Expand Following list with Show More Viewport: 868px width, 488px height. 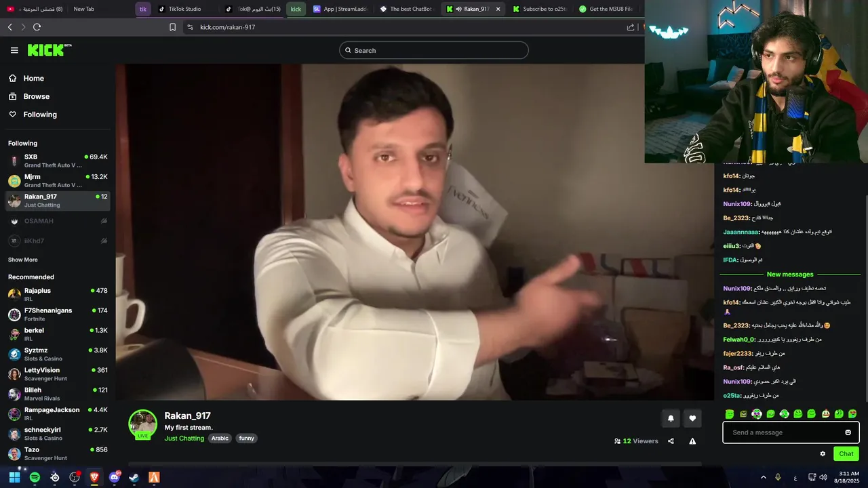point(23,260)
